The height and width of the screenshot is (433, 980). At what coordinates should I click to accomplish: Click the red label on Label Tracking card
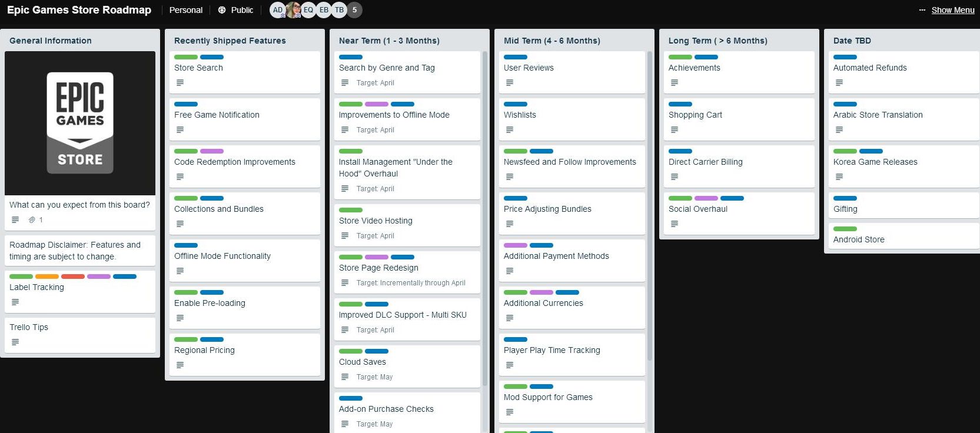[x=73, y=277]
